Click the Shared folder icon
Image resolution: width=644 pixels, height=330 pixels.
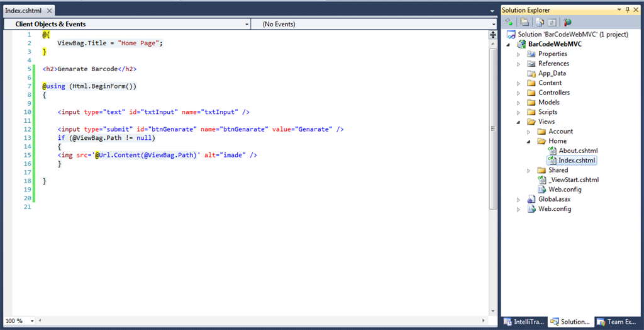tap(541, 170)
